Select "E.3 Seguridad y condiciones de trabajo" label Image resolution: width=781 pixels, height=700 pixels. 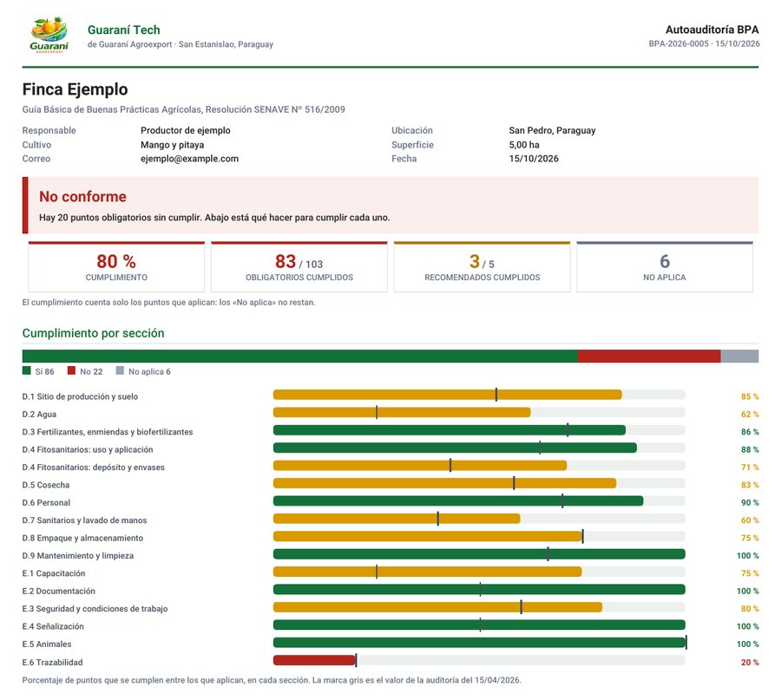coord(95,609)
